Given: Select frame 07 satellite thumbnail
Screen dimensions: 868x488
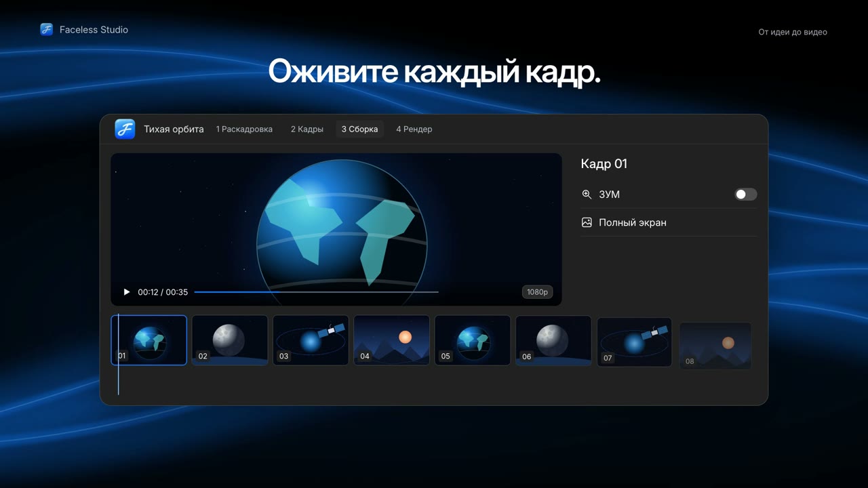Looking at the screenshot, I should tap(635, 342).
